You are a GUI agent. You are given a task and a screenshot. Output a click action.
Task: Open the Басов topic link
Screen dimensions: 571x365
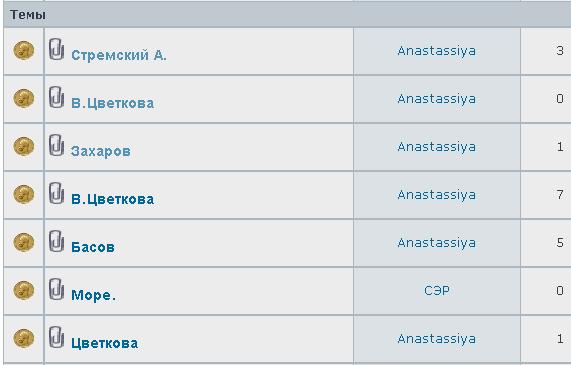93,247
